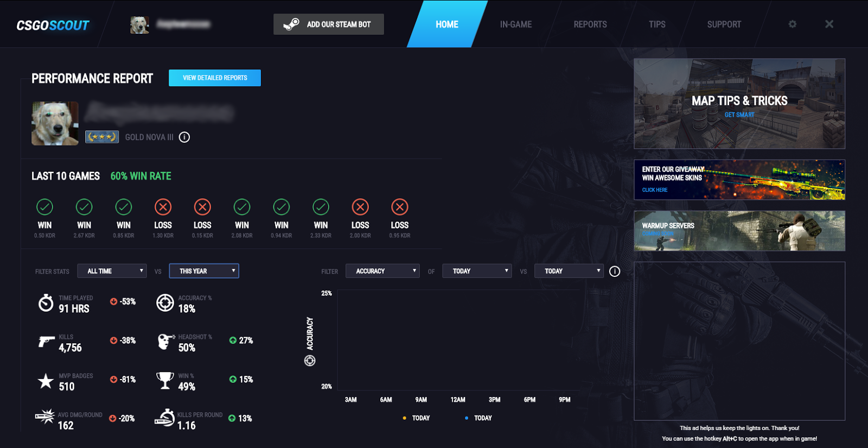Click the info icon beside Gold Nova III

click(184, 137)
